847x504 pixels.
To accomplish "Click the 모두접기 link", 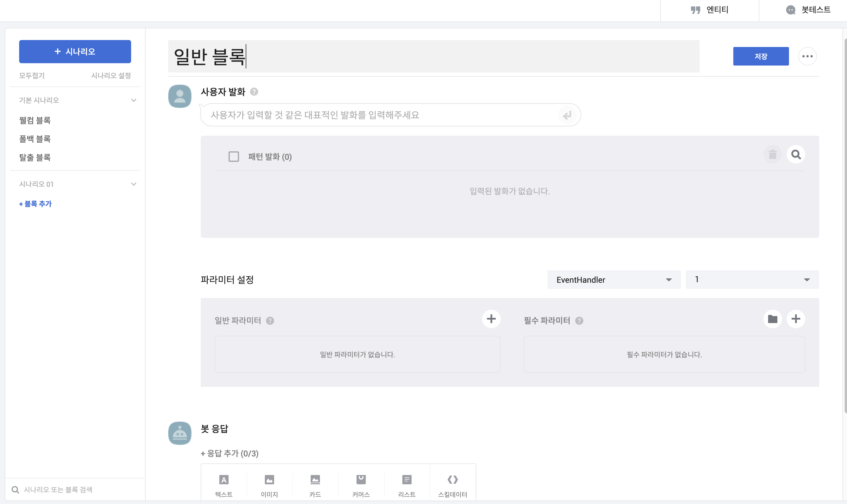I will [32, 75].
